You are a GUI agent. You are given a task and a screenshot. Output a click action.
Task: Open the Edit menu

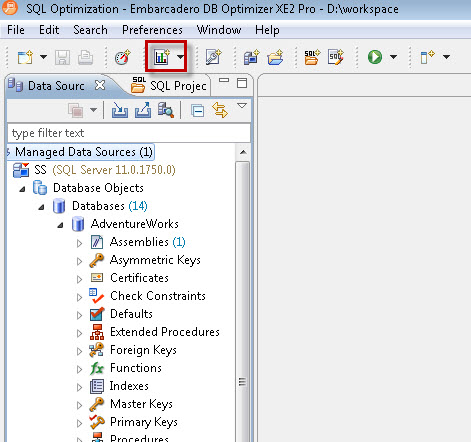point(49,30)
